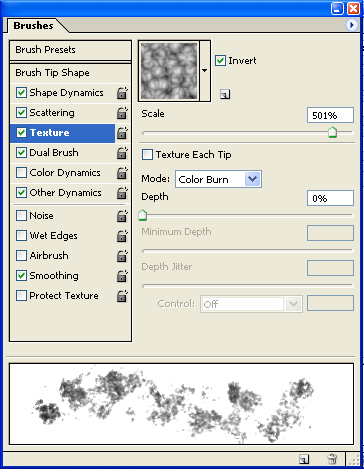Open the Dual Brush options label

[54, 153]
